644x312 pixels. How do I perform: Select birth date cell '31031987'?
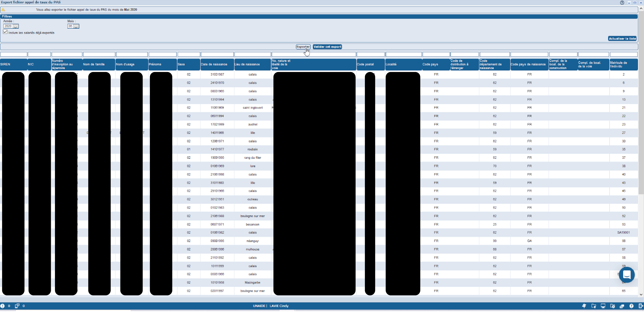(217, 74)
